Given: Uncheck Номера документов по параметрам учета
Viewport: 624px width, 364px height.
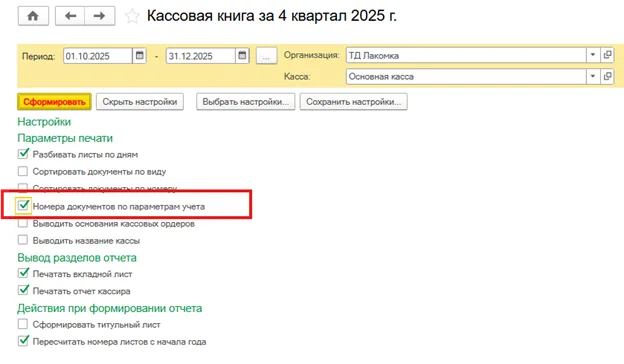Looking at the screenshot, I should pyautogui.click(x=23, y=206).
